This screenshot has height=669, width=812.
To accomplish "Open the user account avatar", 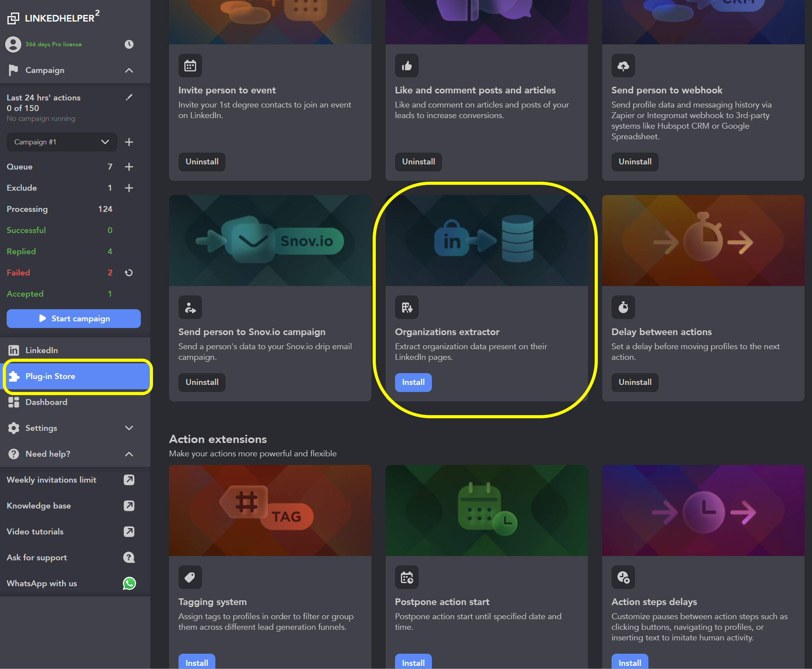I will (x=13, y=44).
